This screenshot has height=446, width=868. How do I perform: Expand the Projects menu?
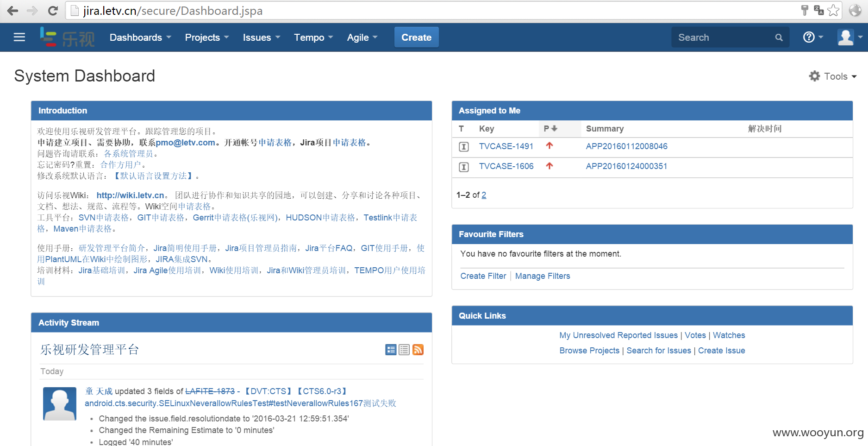(x=207, y=38)
